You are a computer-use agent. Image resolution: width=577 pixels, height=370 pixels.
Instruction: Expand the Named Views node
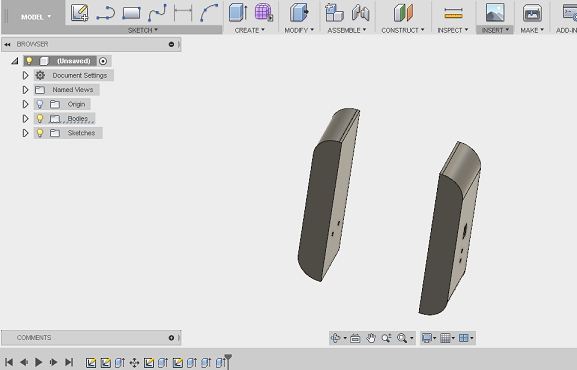(x=25, y=90)
